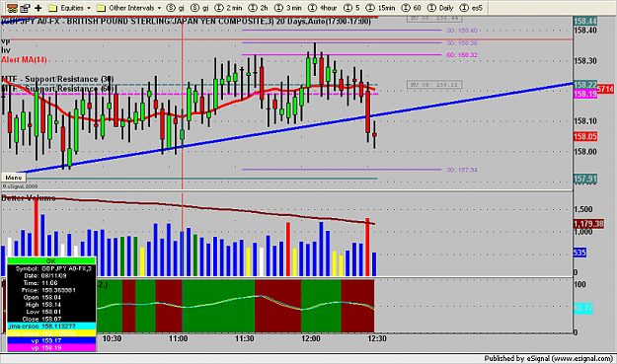Switch to the Daily interval
Viewport: 617px width, 364px height.
click(x=440, y=8)
